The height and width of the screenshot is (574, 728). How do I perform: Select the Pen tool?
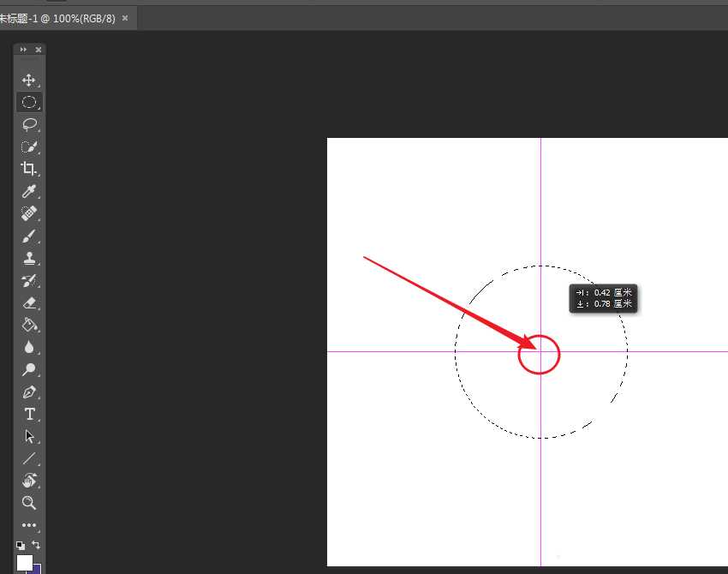coord(30,392)
